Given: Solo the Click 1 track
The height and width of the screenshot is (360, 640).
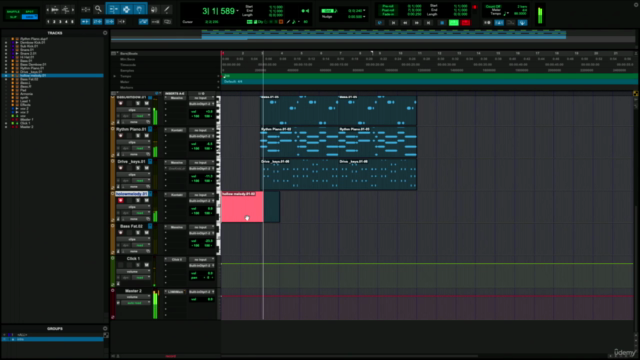Looking at the screenshot, I should click(138, 265).
